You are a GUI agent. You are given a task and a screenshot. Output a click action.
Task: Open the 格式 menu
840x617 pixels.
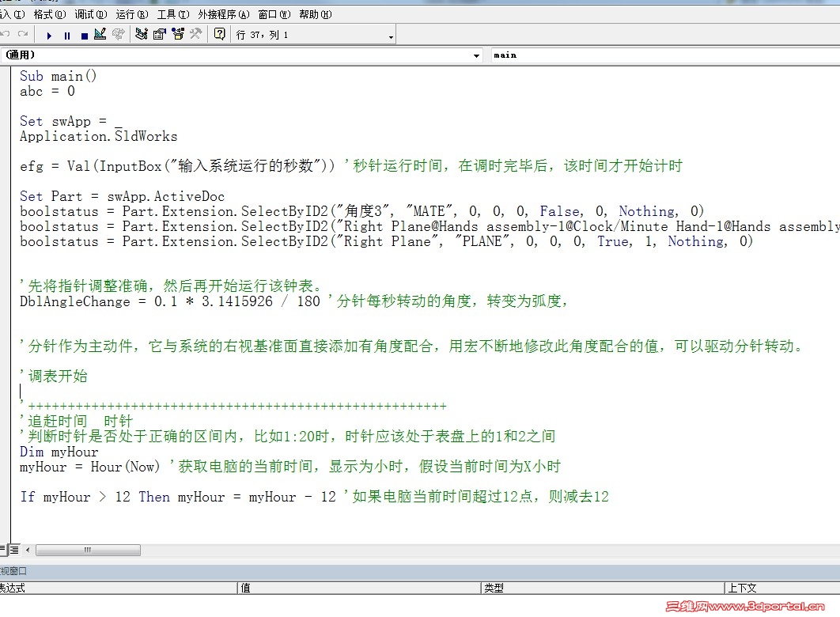49,14
